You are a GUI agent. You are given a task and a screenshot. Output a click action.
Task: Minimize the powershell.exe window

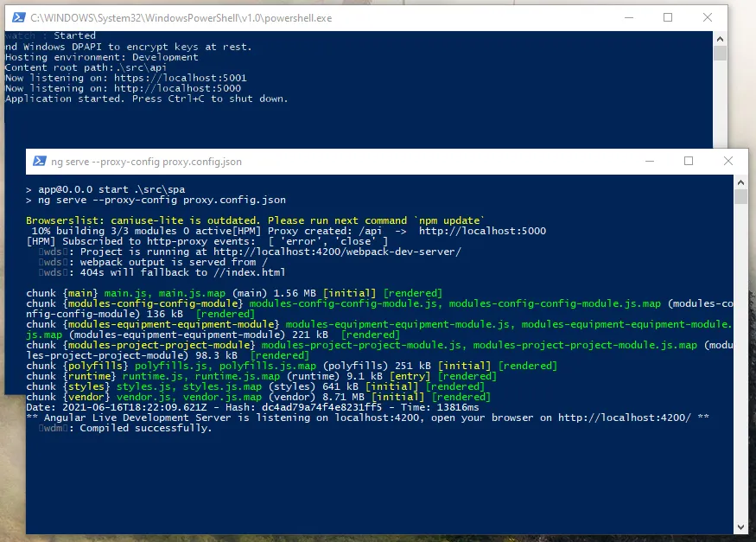coord(627,16)
